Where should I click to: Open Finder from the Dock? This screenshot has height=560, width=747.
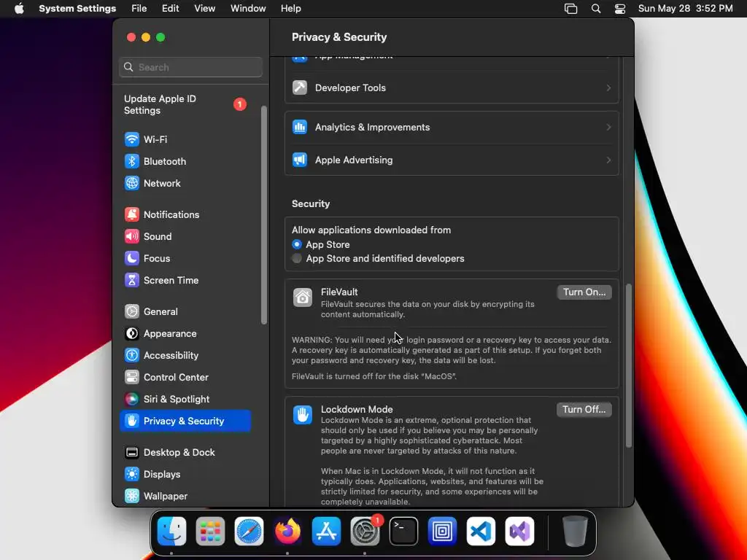[171, 531]
